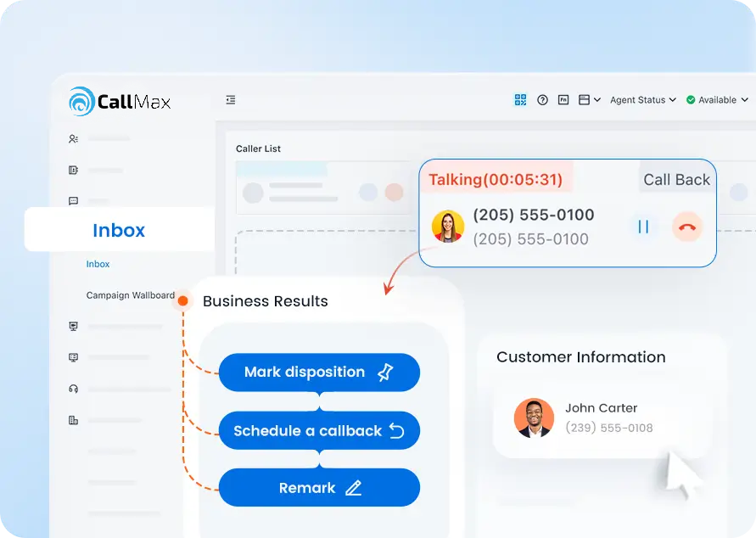This screenshot has width=756, height=538.
Task: Open help via the question mark icon
Action: [x=542, y=100]
